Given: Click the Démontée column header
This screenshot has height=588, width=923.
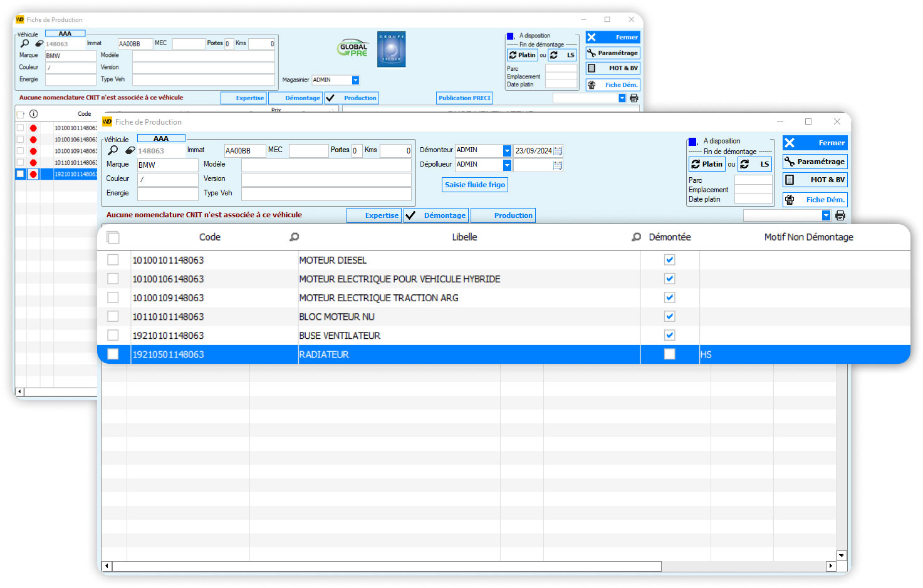Looking at the screenshot, I should (x=670, y=237).
